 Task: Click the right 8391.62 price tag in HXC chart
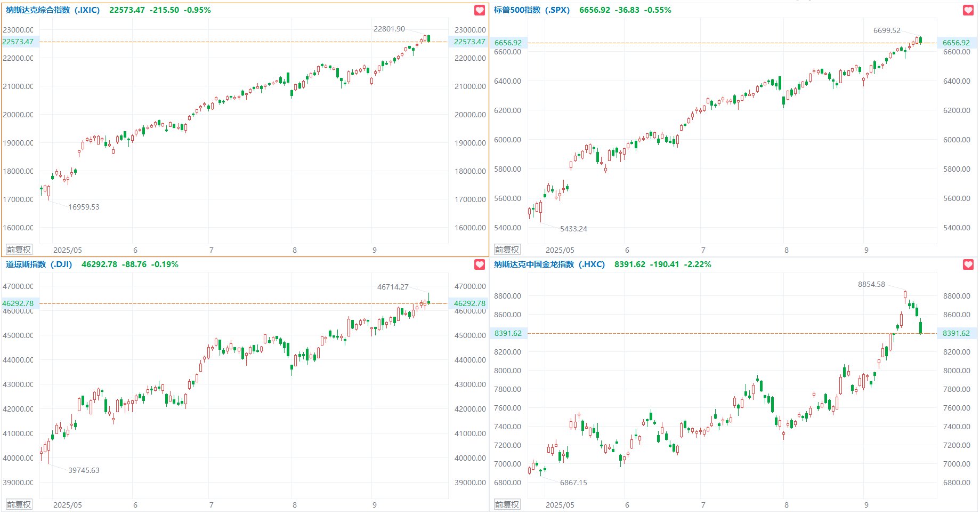957,333
